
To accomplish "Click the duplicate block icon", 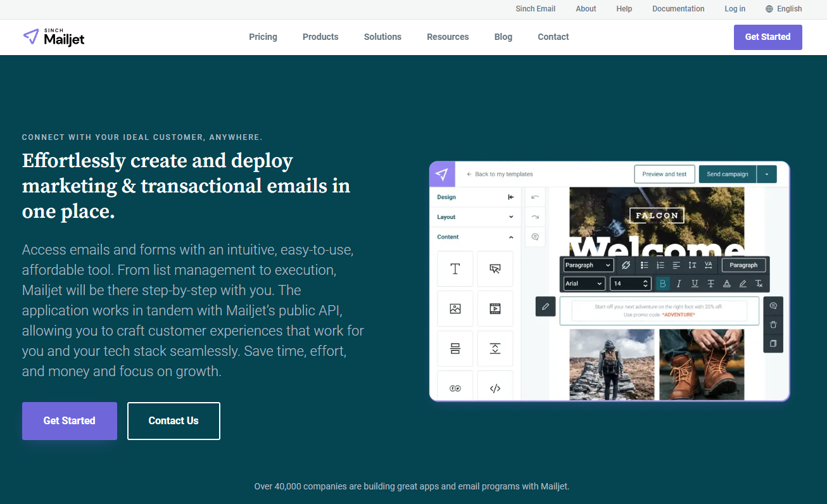I will tap(773, 344).
